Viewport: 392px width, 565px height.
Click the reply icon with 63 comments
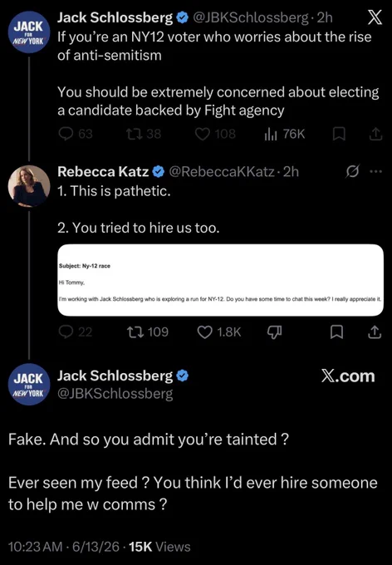coord(66,134)
